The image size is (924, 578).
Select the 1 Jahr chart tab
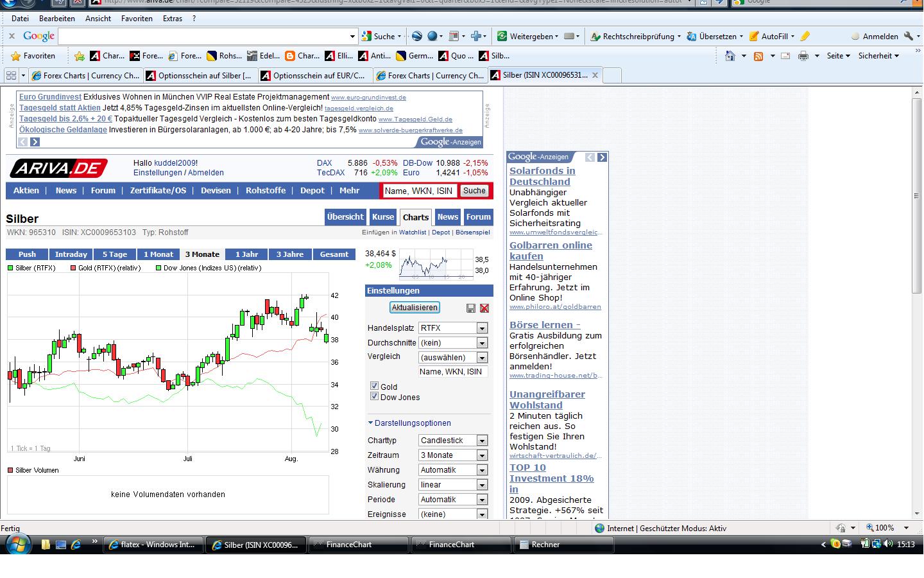pos(247,254)
